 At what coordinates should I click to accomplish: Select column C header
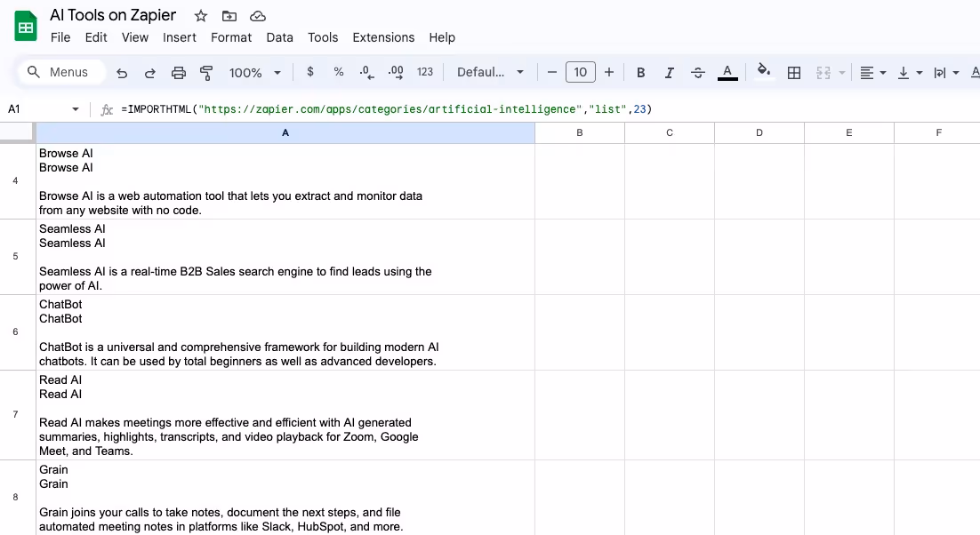[x=670, y=133]
